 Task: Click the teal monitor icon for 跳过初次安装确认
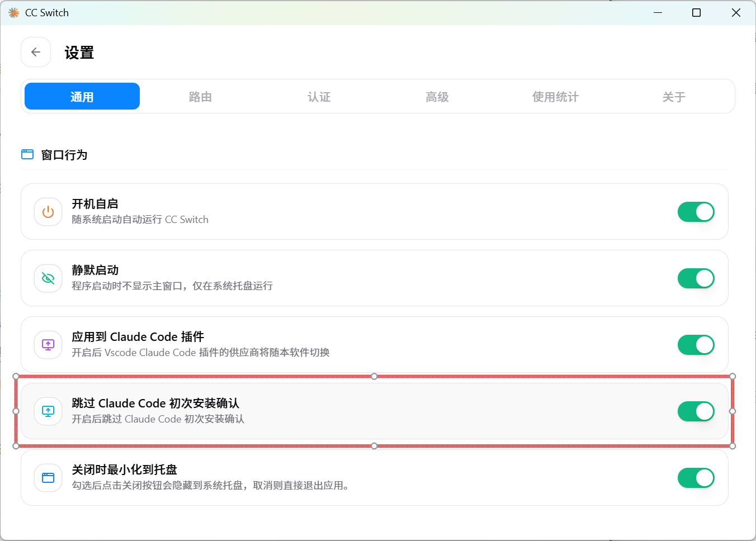48,411
